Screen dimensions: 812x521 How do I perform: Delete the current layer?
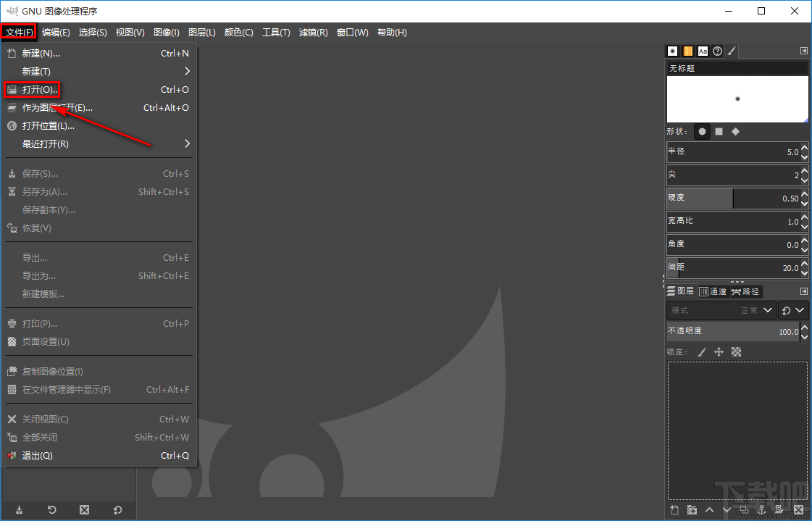tap(798, 510)
